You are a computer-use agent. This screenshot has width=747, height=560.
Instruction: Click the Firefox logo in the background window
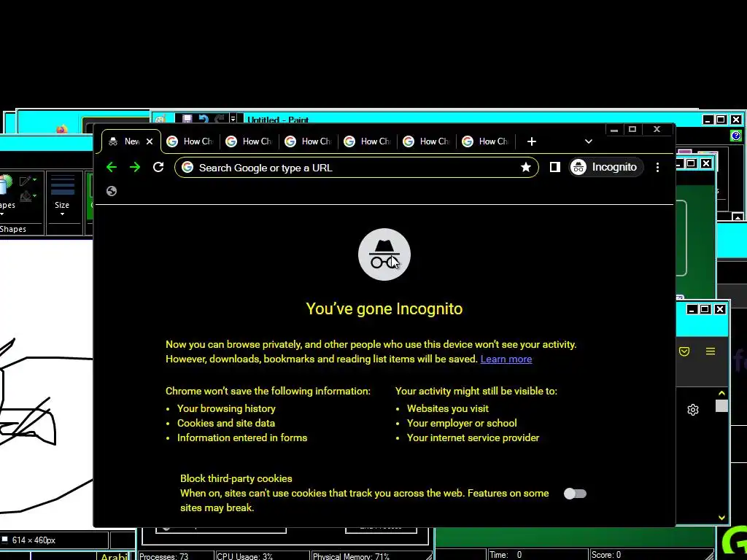point(61,129)
